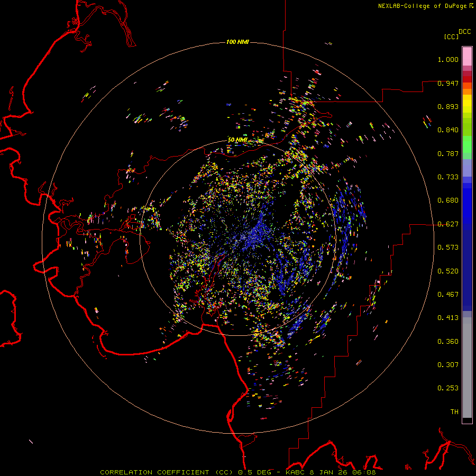Click the NEXLAB-College of DuPage label
This screenshot has height=476, width=476.
pyautogui.click(x=423, y=6)
